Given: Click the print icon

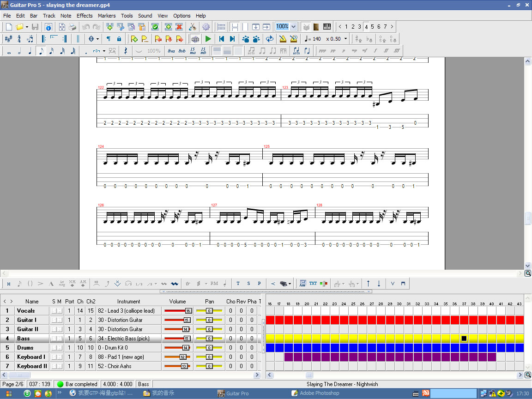Looking at the screenshot, I should point(73,27).
